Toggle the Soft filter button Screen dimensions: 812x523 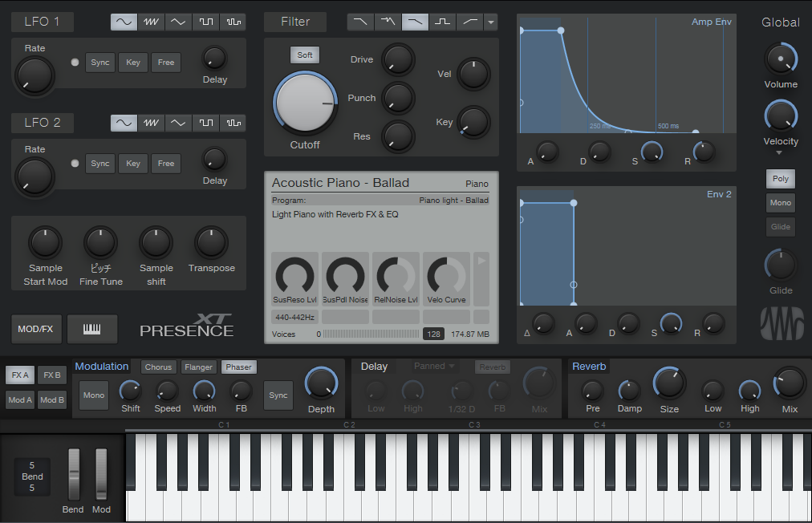pyautogui.click(x=305, y=55)
